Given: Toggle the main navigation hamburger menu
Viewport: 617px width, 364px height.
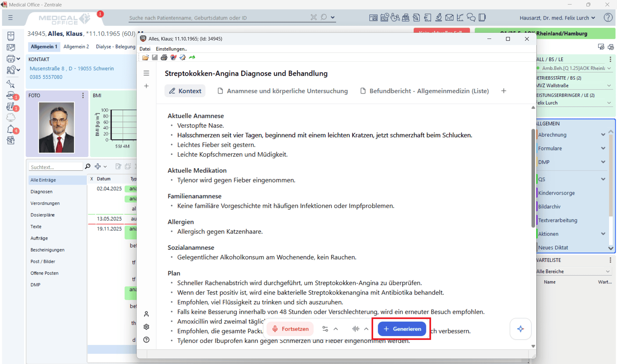Looking at the screenshot, I should click(11, 18).
